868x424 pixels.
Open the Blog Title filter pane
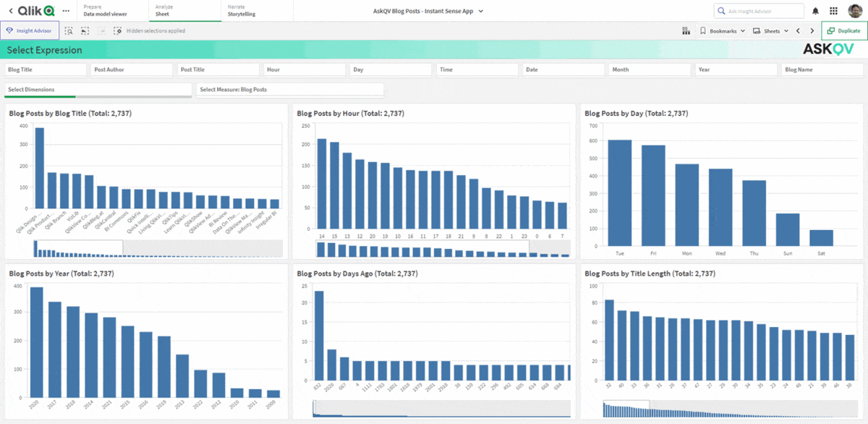46,69
